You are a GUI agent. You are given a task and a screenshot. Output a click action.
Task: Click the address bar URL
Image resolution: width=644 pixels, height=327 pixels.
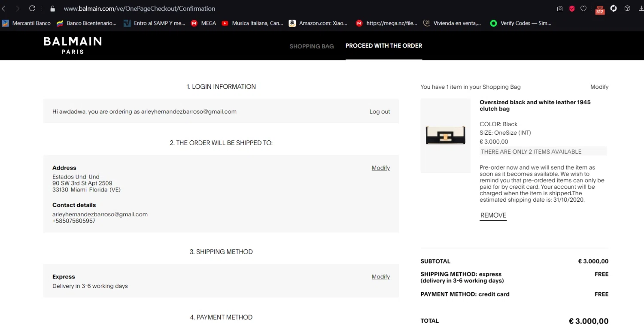tap(140, 9)
